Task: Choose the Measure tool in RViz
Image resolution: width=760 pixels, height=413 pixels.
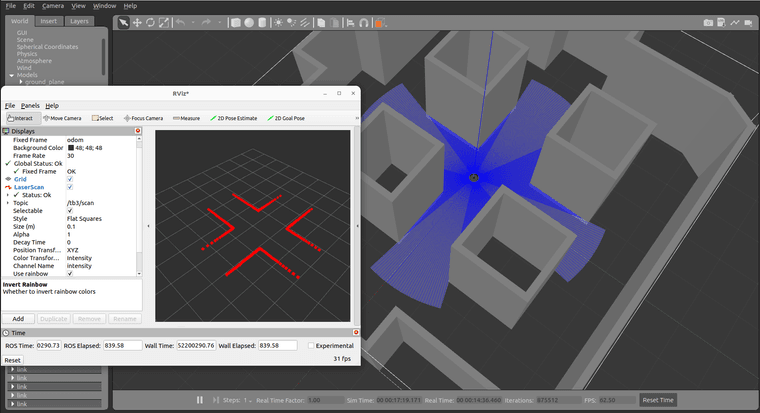Action: (x=187, y=118)
